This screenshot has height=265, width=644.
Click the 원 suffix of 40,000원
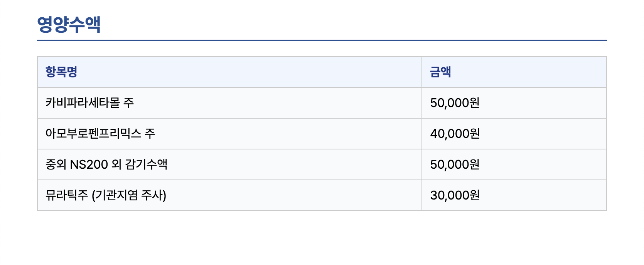[475, 134]
